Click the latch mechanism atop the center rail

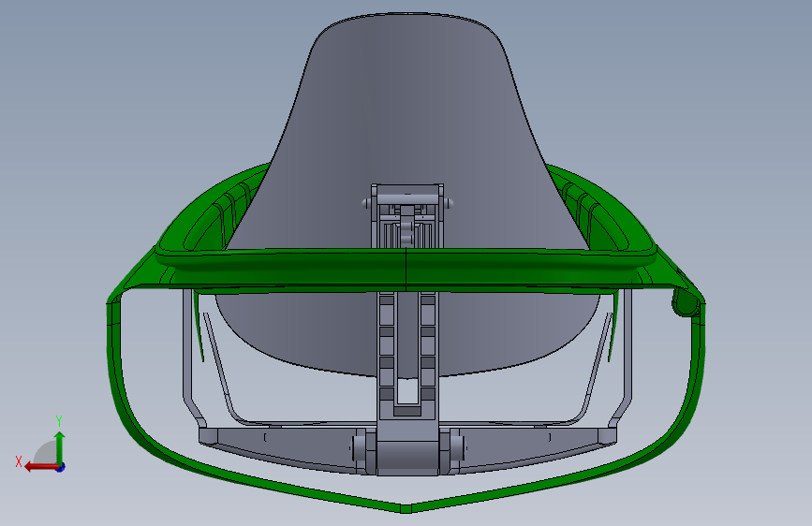coord(407,216)
